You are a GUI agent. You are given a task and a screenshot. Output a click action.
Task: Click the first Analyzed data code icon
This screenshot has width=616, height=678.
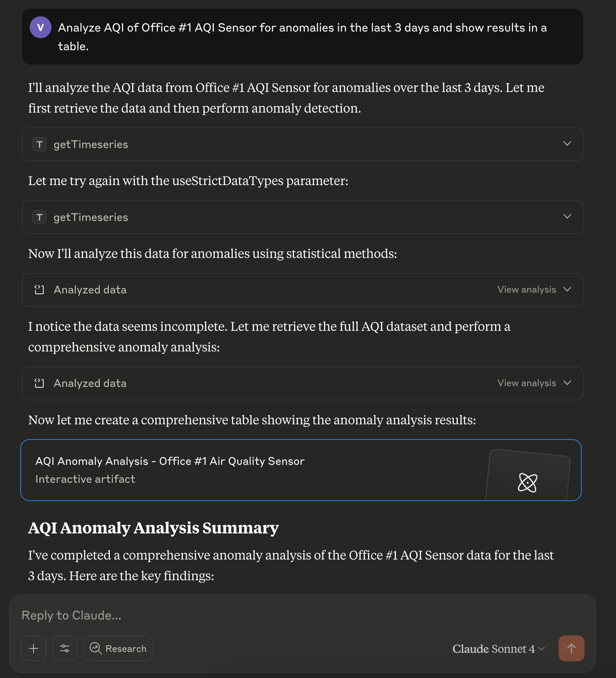pyautogui.click(x=39, y=290)
